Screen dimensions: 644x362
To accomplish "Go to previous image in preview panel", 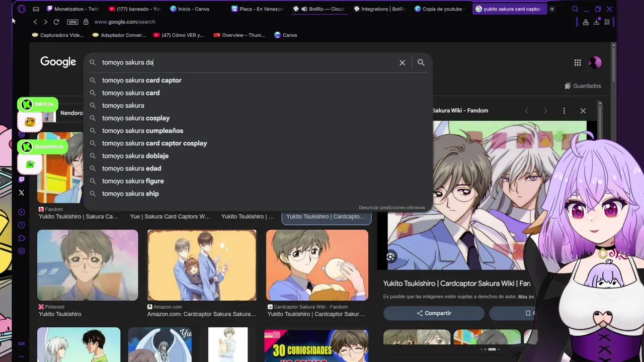I will coord(527,111).
